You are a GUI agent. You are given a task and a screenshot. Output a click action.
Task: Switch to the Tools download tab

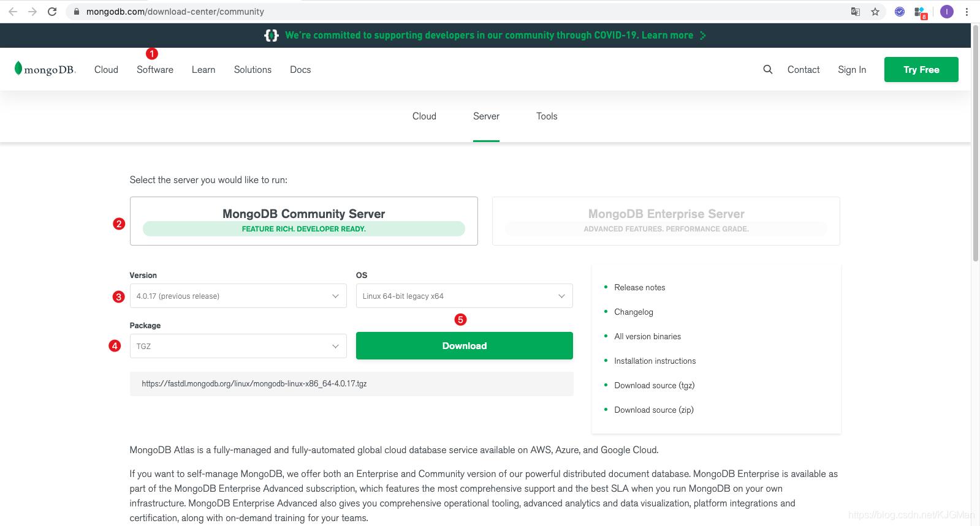click(x=547, y=116)
